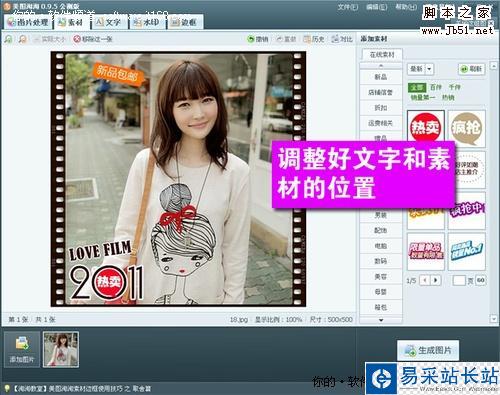Click the red 移除这一张 icon
This screenshot has height=395, width=500.
tap(77, 39)
